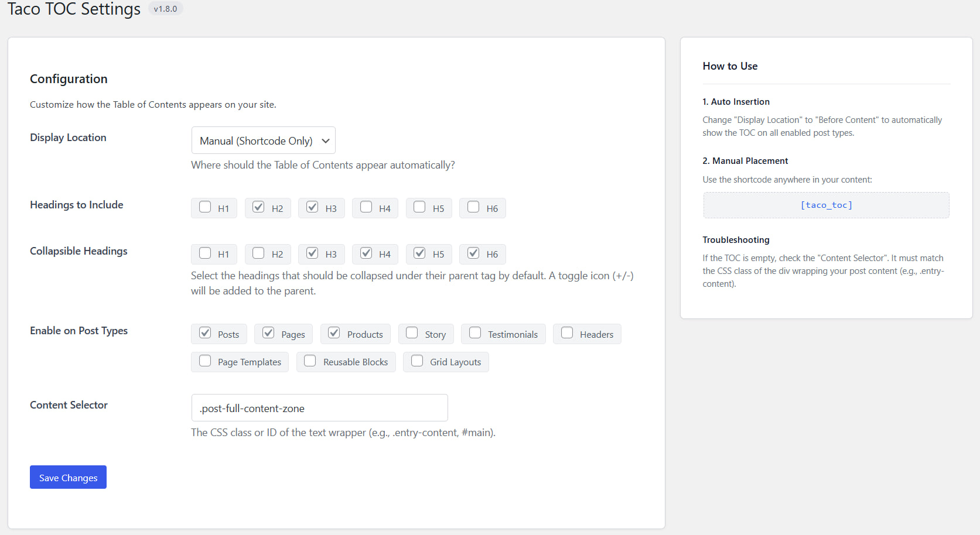The image size is (980, 535).
Task: Enable H1 in Headings to Include
Action: pyautogui.click(x=205, y=207)
